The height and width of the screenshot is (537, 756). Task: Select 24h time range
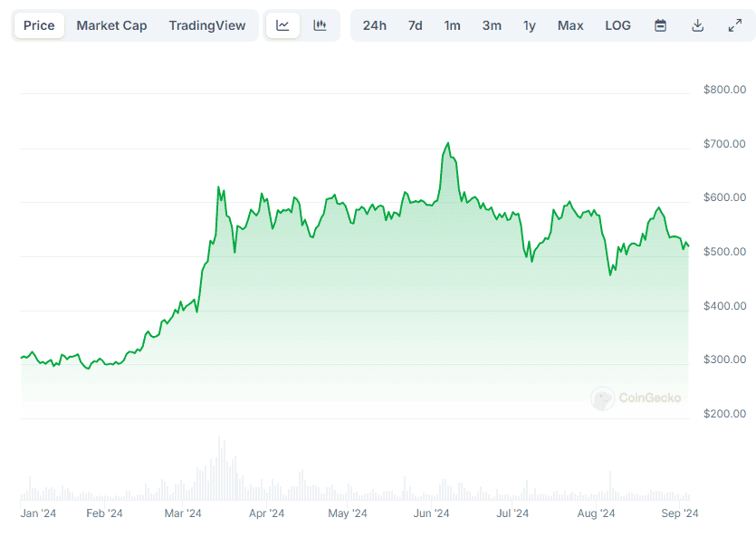pos(374,25)
